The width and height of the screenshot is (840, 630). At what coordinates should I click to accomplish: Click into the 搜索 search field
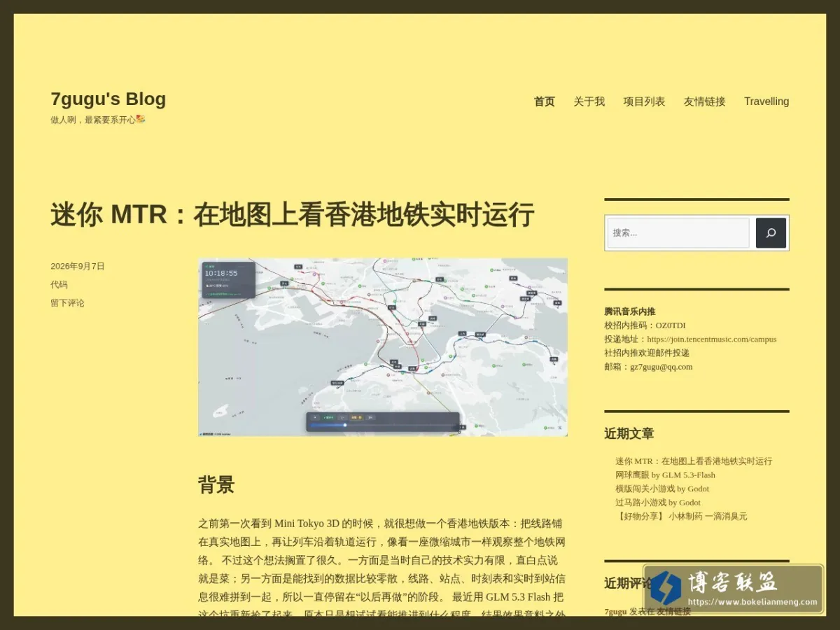click(678, 233)
